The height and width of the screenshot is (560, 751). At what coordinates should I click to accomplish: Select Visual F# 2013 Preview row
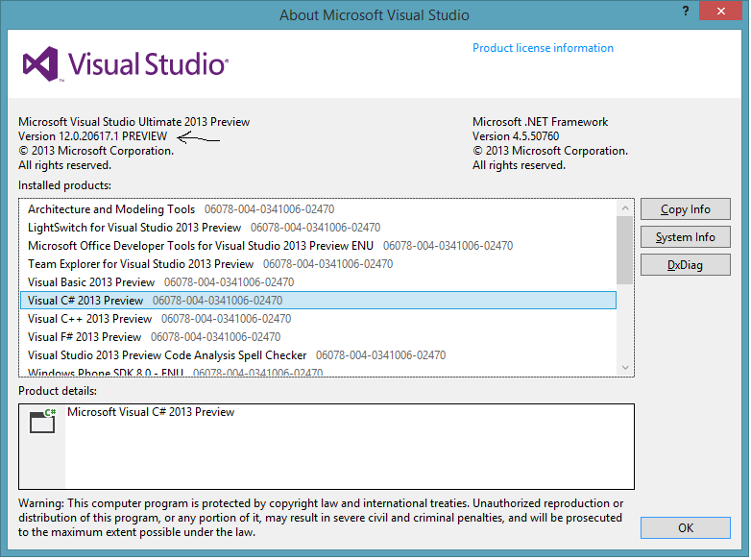(x=318, y=337)
